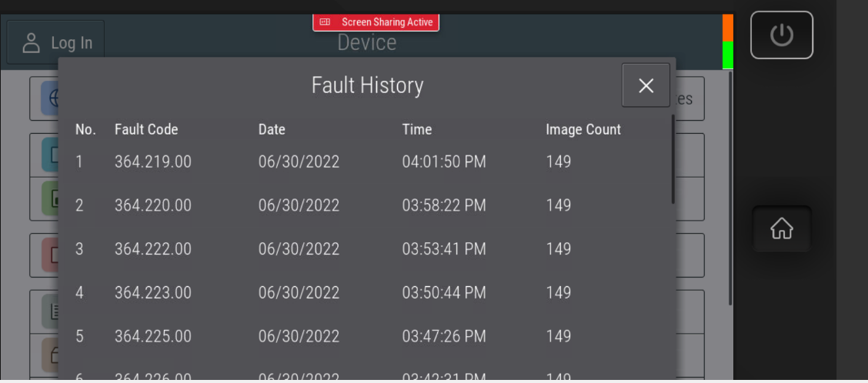Click the orange status indicator block
Viewport: 868px width, 383px height.
(727, 28)
